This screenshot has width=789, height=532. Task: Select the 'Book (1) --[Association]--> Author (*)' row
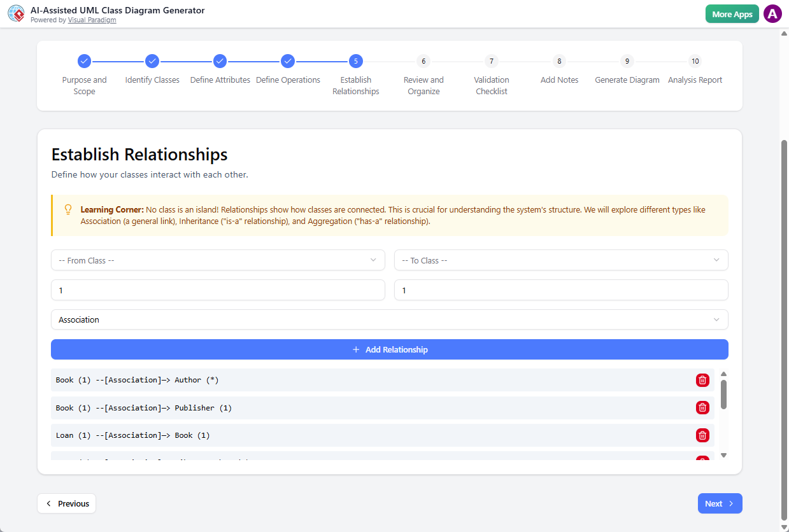tap(383, 380)
